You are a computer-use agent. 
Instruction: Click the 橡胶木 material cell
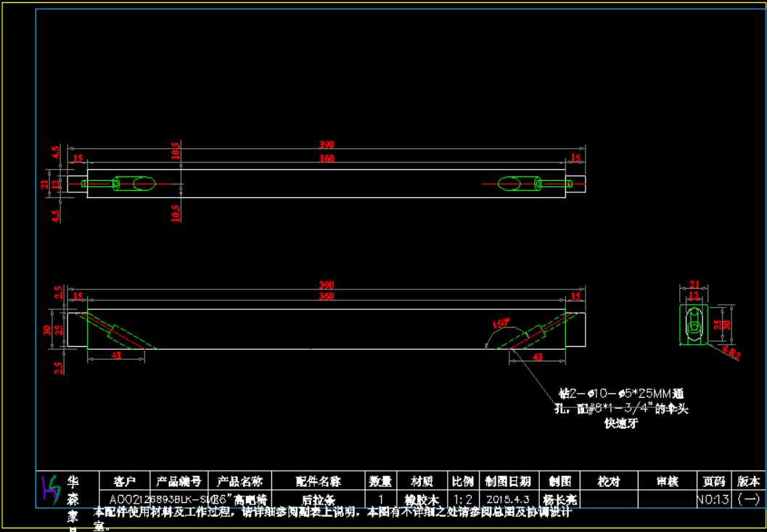[x=422, y=500]
